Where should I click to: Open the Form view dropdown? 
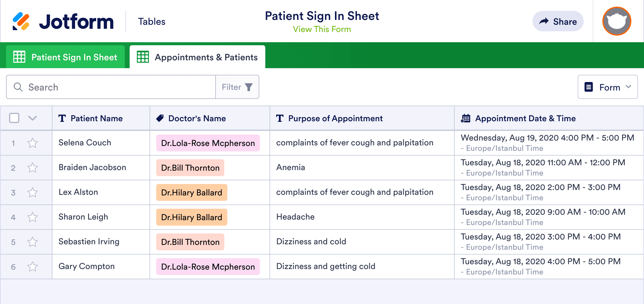607,87
